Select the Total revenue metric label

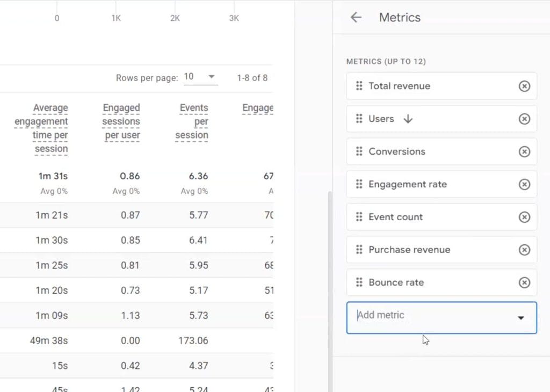[x=399, y=86]
